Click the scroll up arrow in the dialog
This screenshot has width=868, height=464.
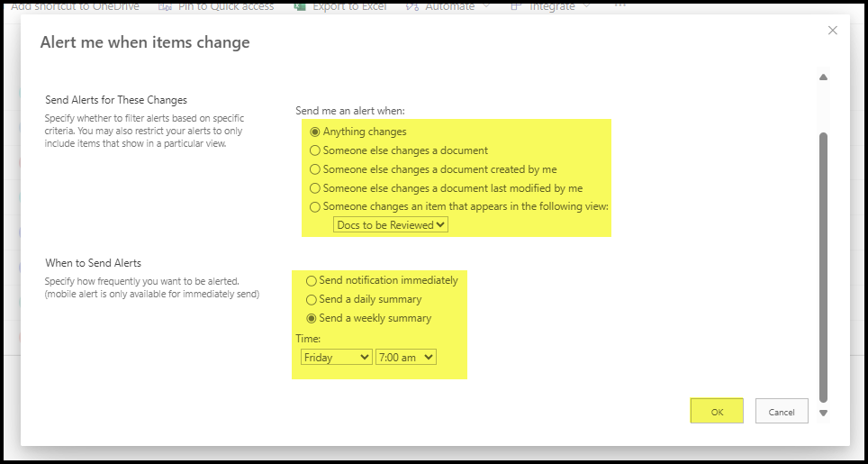pyautogui.click(x=822, y=77)
